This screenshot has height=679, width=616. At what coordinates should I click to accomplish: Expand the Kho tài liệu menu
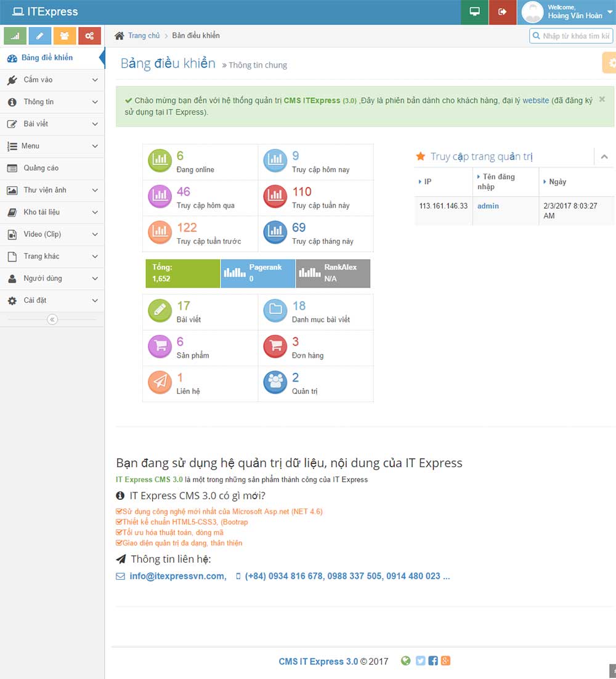point(52,212)
